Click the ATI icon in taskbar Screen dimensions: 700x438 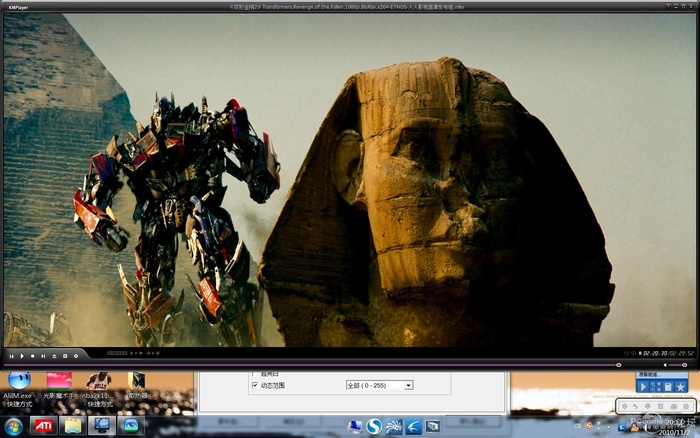click(x=44, y=426)
